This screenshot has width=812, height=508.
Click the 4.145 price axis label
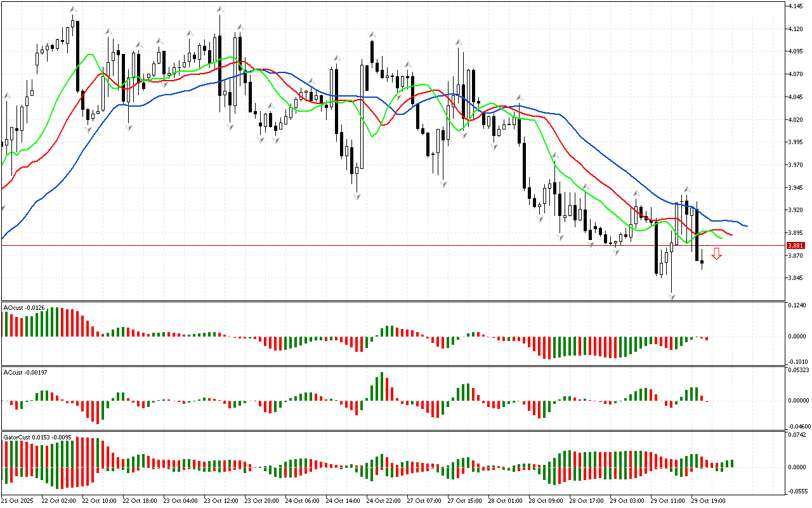(795, 6)
